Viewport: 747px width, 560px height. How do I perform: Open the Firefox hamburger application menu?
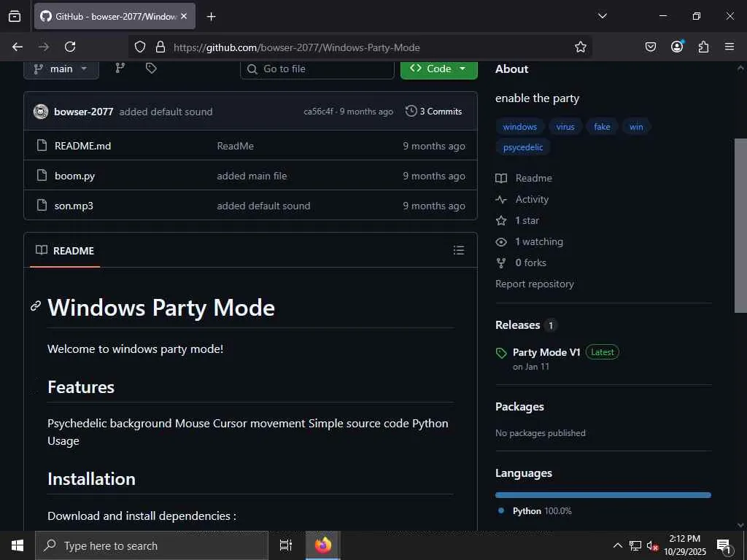click(729, 47)
